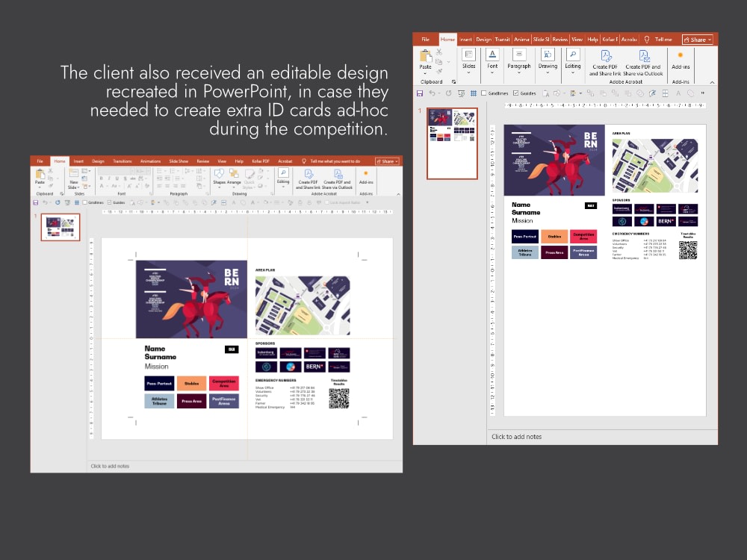Expand Paragraph group dropdown in right window

click(x=519, y=73)
